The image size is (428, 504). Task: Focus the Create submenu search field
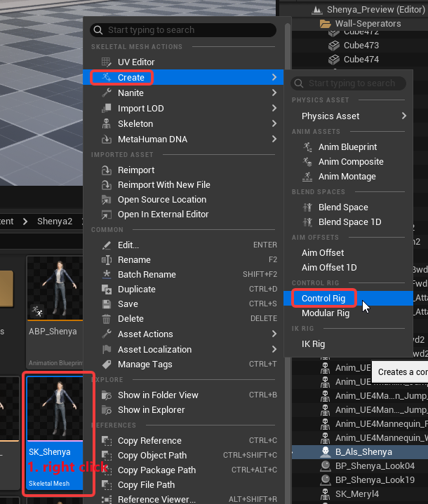coord(348,83)
